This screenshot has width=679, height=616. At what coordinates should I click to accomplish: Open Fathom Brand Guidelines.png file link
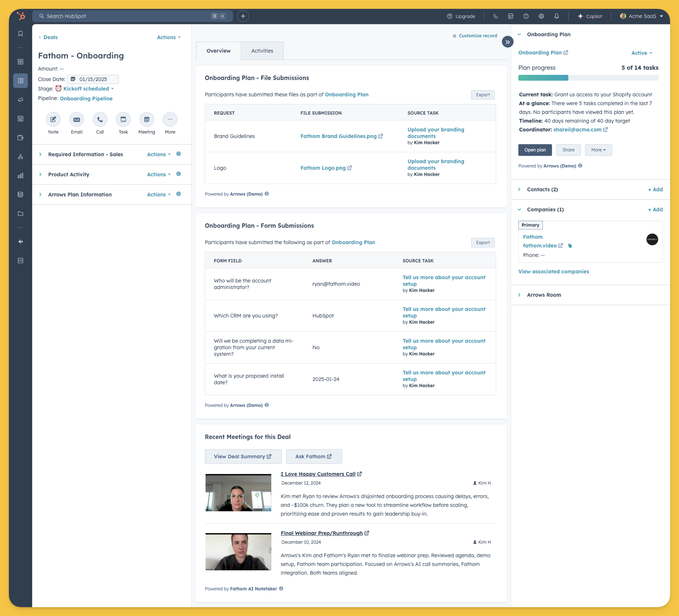342,136
